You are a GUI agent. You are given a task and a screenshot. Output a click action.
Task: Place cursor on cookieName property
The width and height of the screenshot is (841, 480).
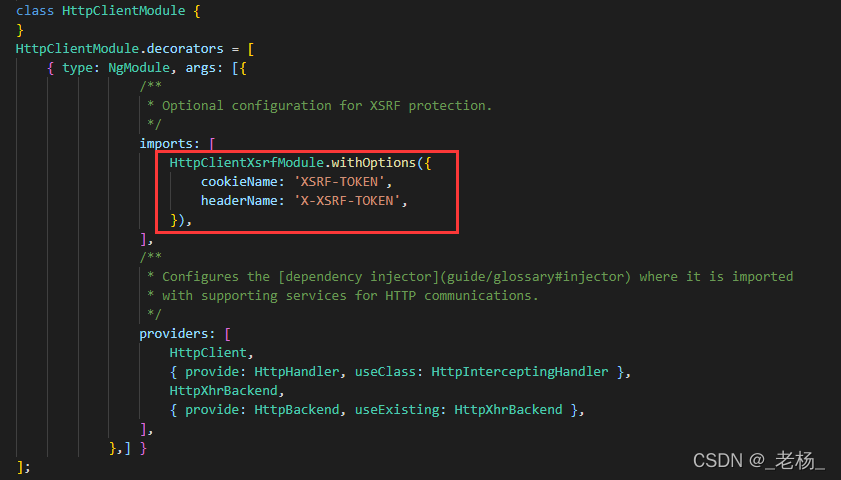[x=239, y=182]
